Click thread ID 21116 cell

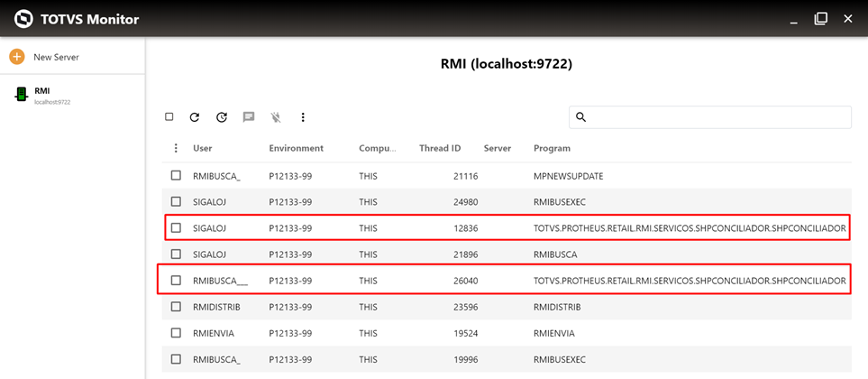tap(466, 176)
